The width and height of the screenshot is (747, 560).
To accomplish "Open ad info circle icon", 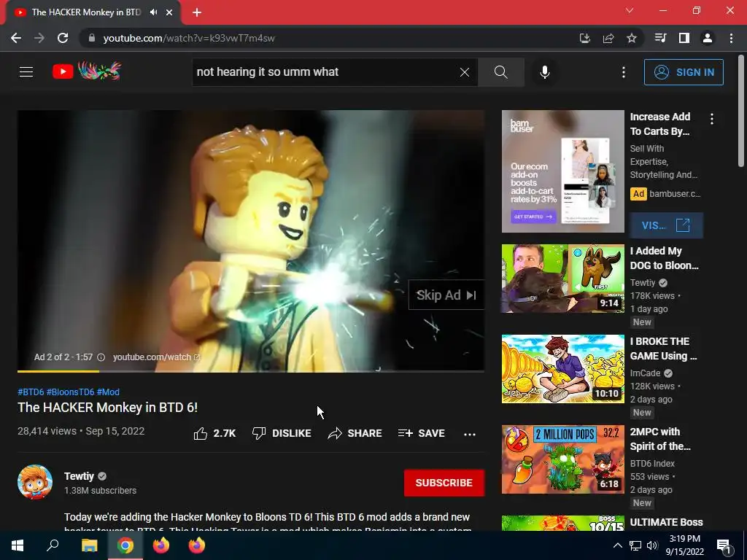I will 101,357.
